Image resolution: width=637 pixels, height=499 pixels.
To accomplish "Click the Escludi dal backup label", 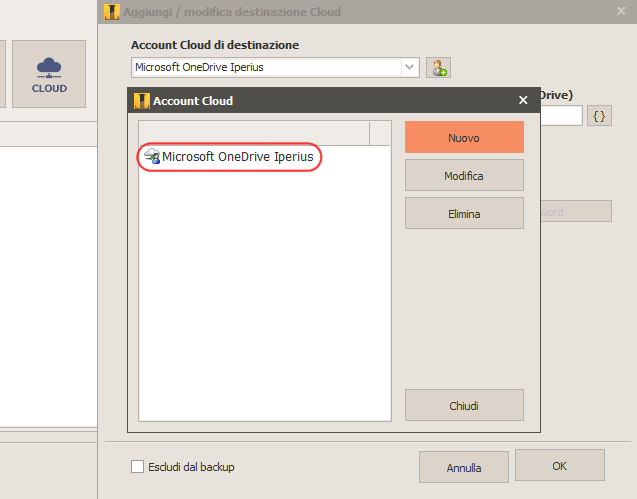I will point(191,467).
